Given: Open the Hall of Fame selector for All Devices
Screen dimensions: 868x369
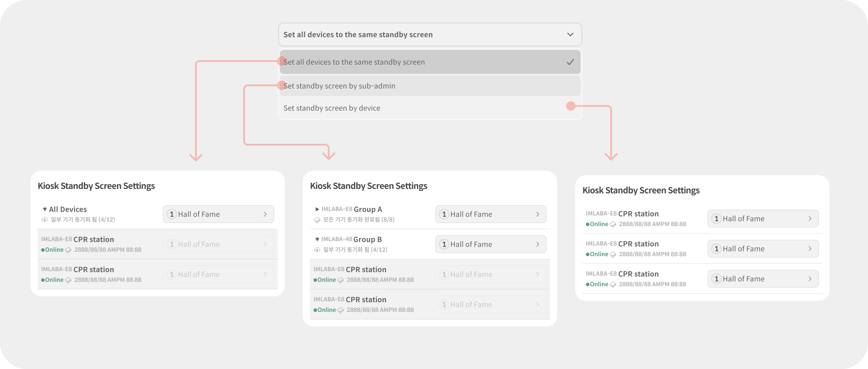Looking at the screenshot, I should point(218,214).
